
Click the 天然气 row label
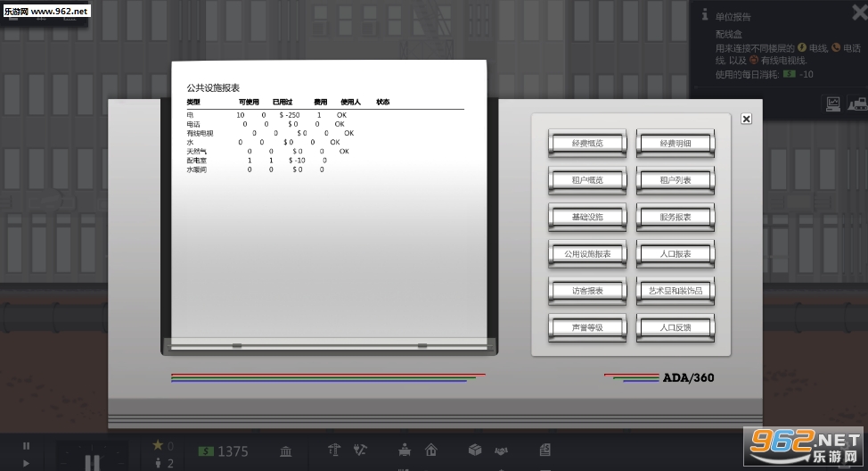pos(197,152)
